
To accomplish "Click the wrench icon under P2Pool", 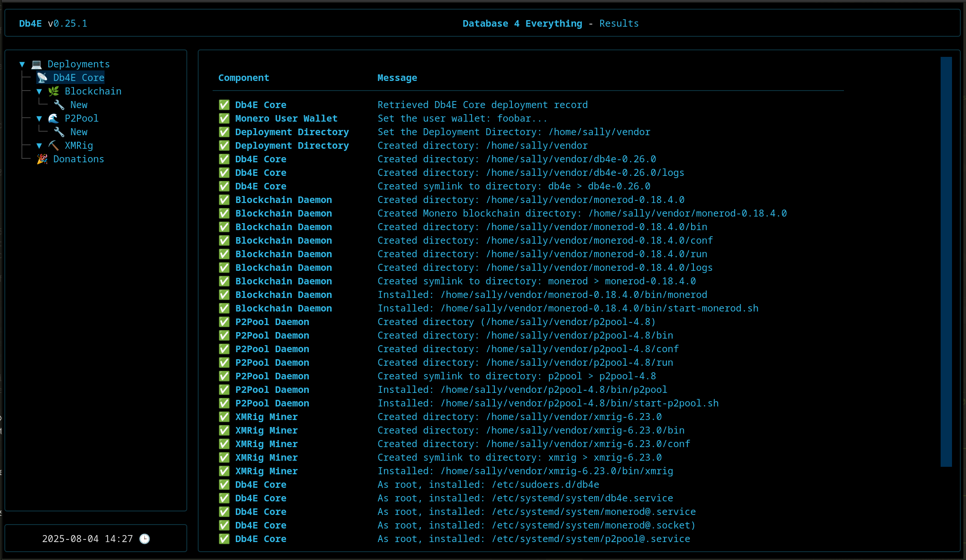I will coord(59,132).
